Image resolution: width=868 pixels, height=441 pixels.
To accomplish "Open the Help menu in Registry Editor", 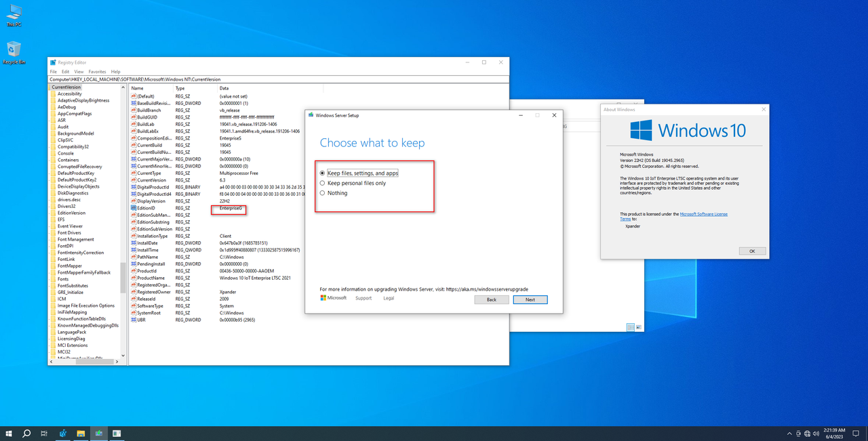I will (116, 71).
